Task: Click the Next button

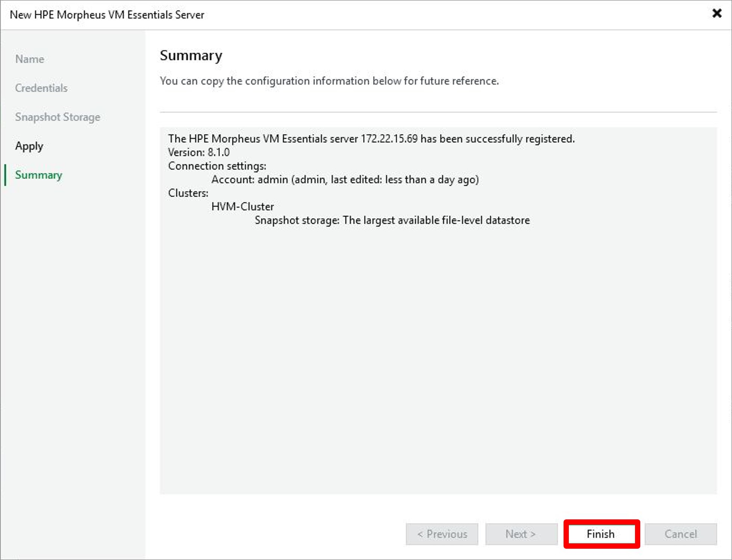Action: point(521,534)
